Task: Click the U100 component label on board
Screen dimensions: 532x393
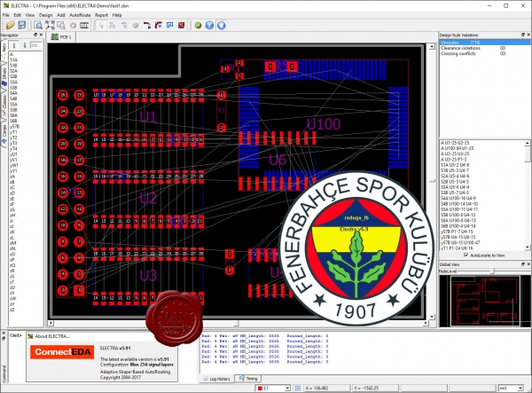Action: [324, 124]
